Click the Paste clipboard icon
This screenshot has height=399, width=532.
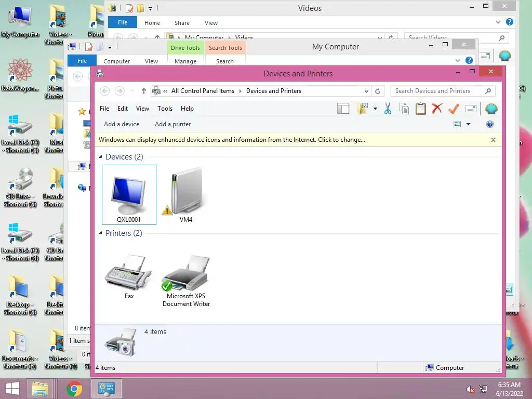click(x=421, y=109)
